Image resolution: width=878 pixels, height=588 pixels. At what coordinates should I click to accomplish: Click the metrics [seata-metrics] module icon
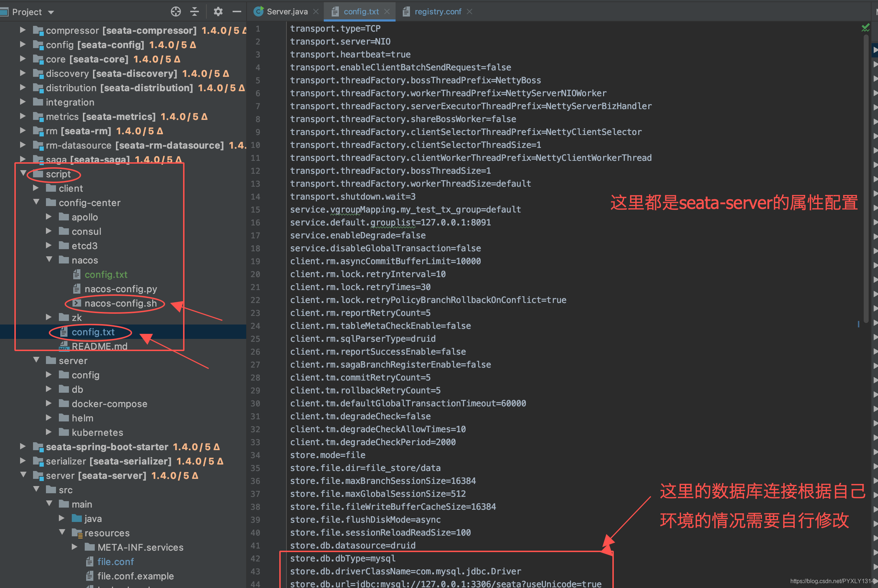pyautogui.click(x=38, y=117)
